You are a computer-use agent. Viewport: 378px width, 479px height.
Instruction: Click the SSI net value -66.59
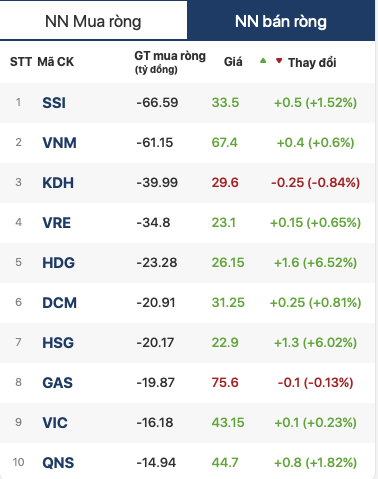[x=157, y=102]
